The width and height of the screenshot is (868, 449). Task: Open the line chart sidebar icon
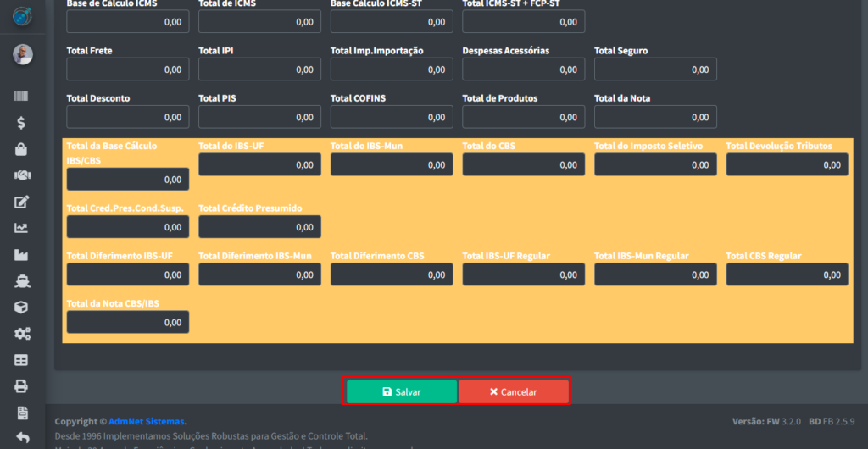click(22, 228)
